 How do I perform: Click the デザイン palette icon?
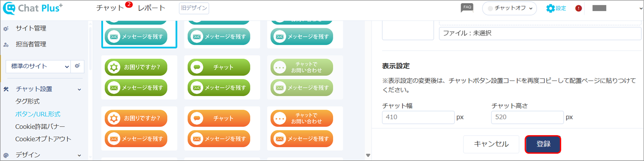(x=6, y=155)
